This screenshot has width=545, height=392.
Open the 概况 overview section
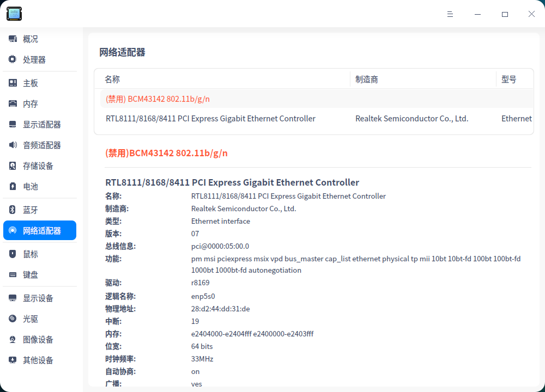[x=30, y=39]
